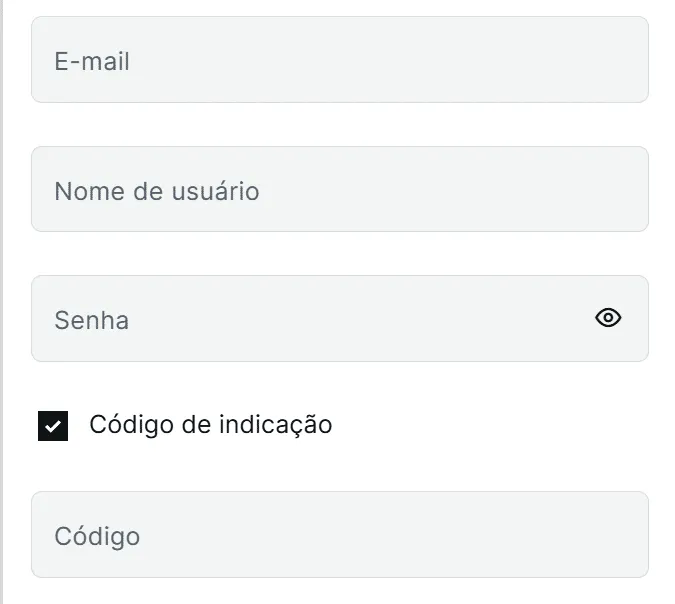Screen dimensions: 675x604
Task: Uncheck the Código de indicação checkbox
Action: (53, 425)
